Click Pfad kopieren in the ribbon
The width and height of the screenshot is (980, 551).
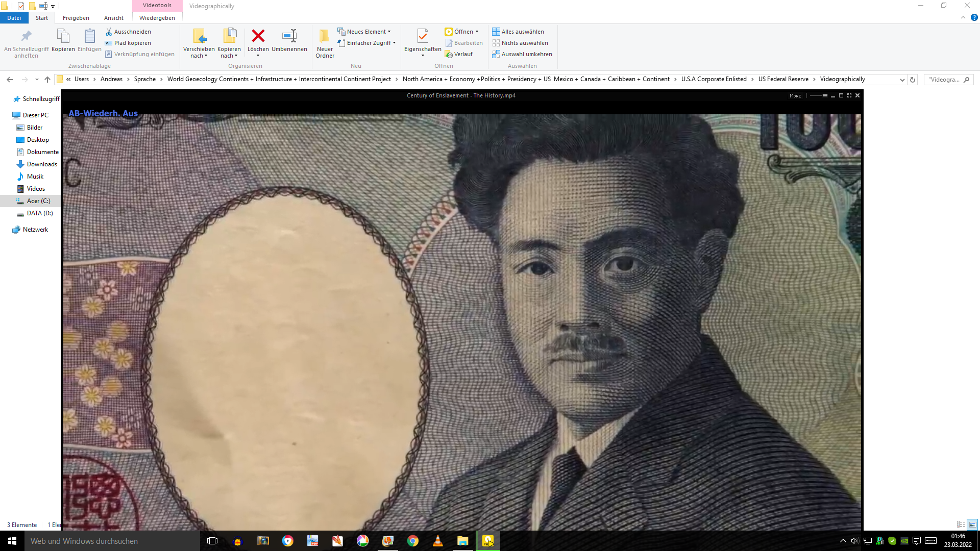click(128, 43)
